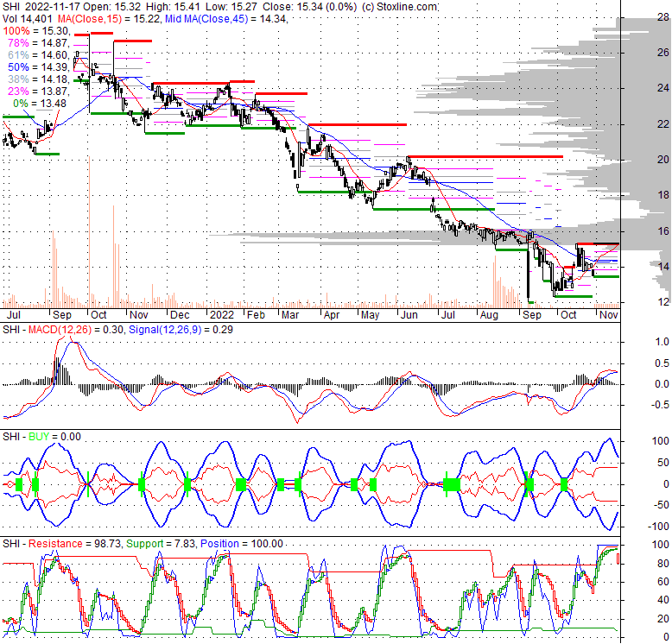The height and width of the screenshot is (644, 672).
Task: Click the '2022' year label on axis
Action: click(222, 315)
